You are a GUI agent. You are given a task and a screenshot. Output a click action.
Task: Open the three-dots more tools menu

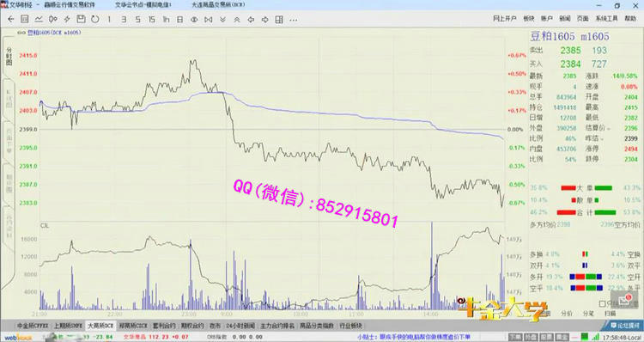click(x=294, y=19)
